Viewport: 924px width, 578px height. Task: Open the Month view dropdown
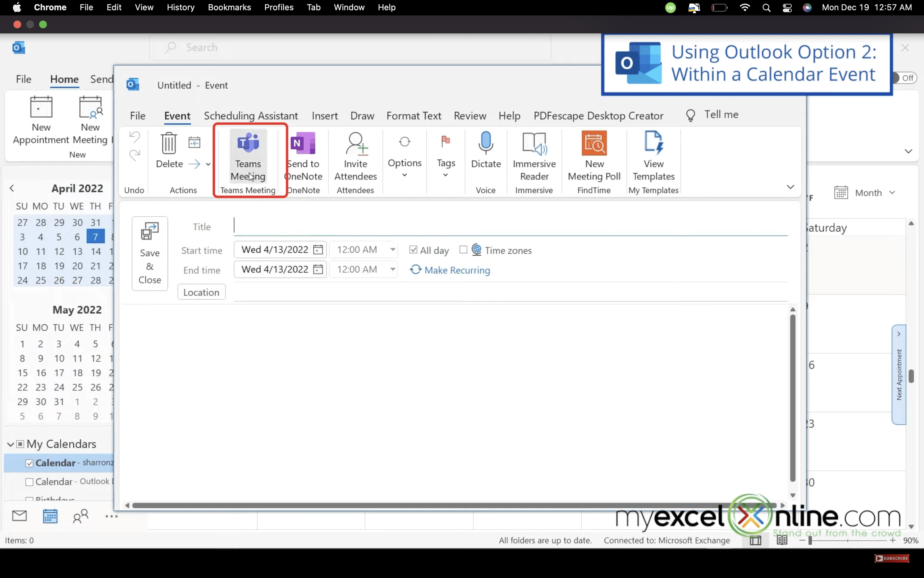892,193
